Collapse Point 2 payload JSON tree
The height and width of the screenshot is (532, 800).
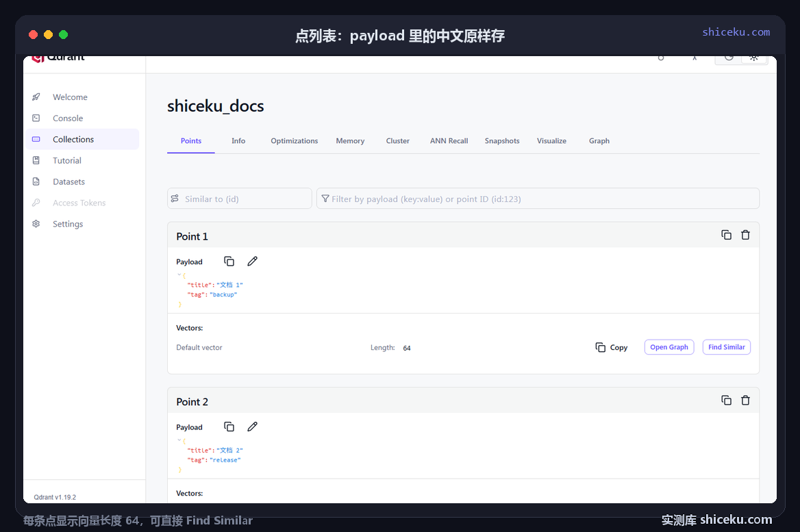coord(179,440)
